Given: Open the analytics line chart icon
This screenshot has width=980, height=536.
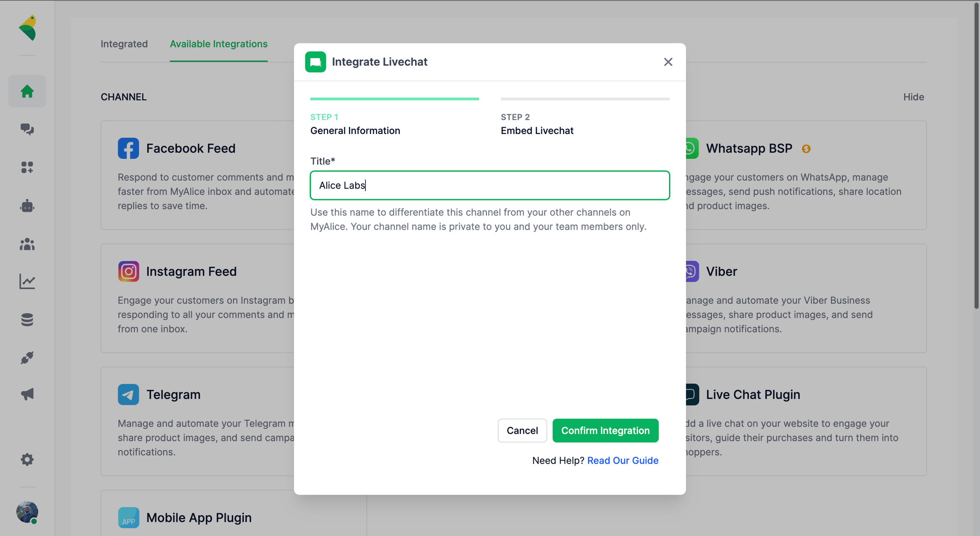Looking at the screenshot, I should (27, 281).
